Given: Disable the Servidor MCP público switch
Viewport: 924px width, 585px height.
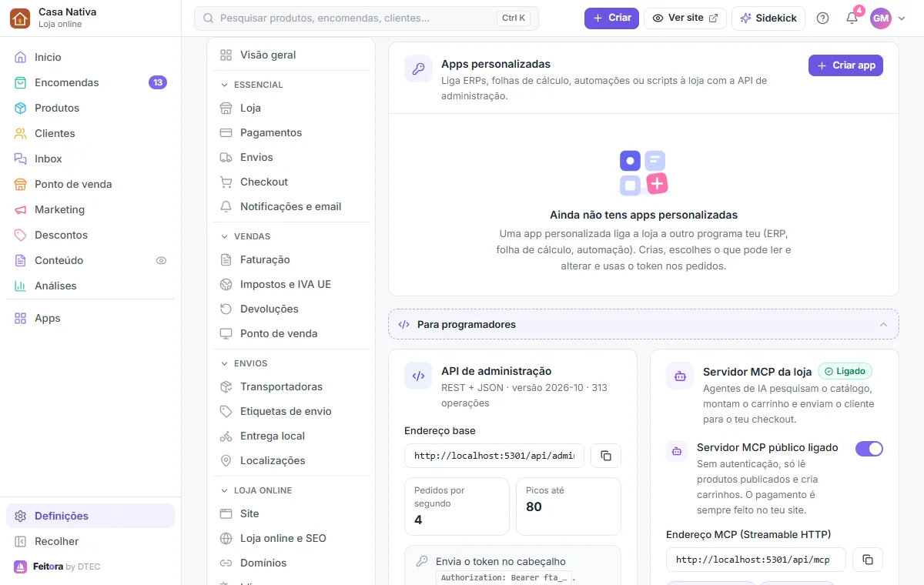Looking at the screenshot, I should point(869,448).
